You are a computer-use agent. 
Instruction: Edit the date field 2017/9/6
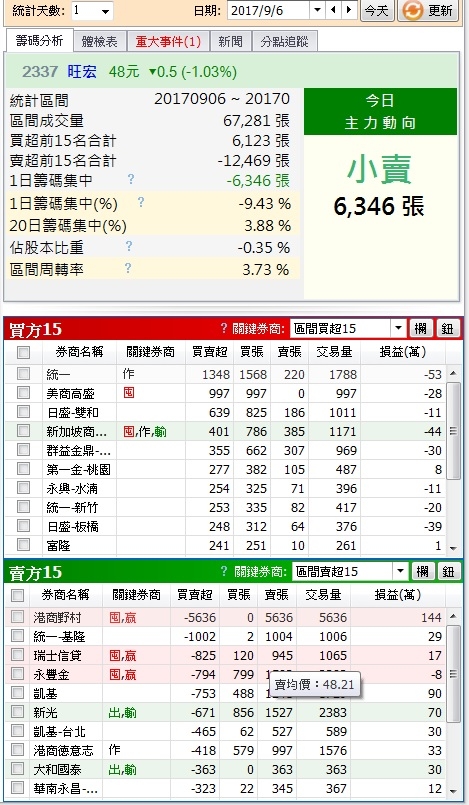(x=268, y=10)
